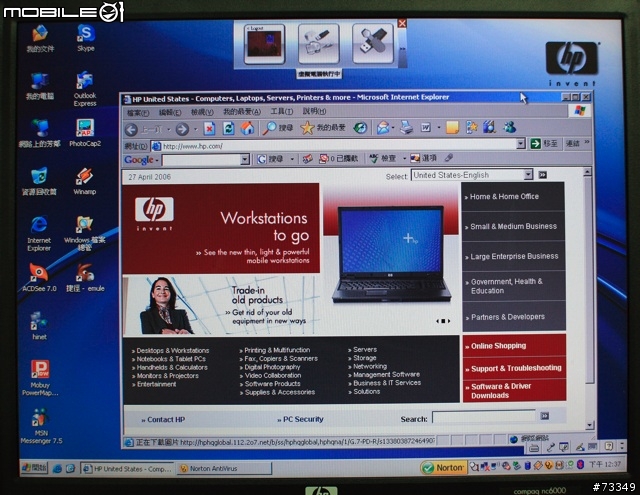Go to home page icon
The height and width of the screenshot is (495, 640).
point(247,128)
